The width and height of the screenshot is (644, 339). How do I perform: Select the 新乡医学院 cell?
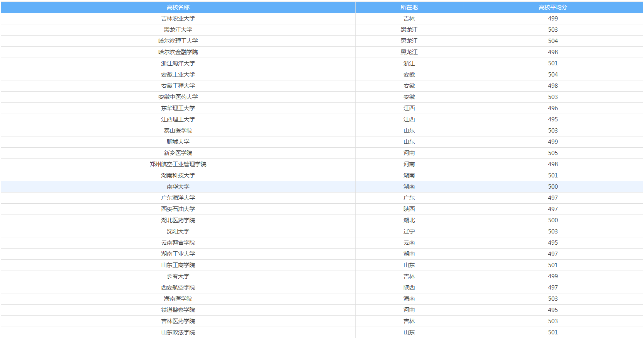178,153
